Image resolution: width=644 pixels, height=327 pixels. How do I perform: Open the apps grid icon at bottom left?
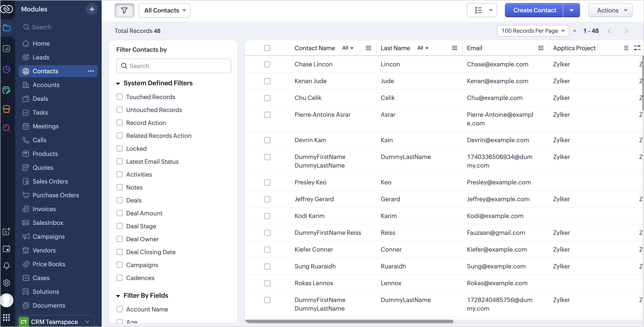coord(6,317)
